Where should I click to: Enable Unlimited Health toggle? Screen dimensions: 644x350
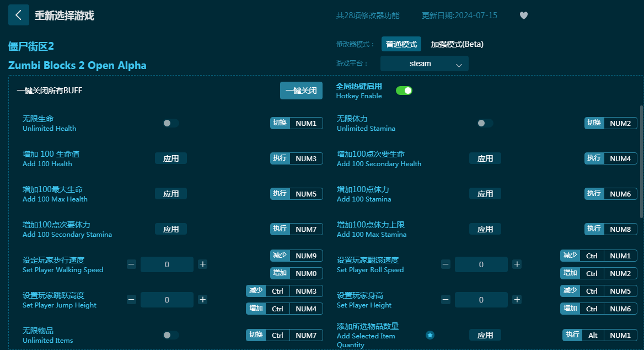170,123
